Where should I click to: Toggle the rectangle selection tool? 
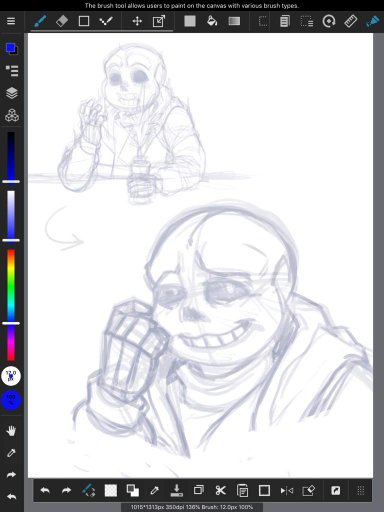pyautogui.click(x=263, y=21)
